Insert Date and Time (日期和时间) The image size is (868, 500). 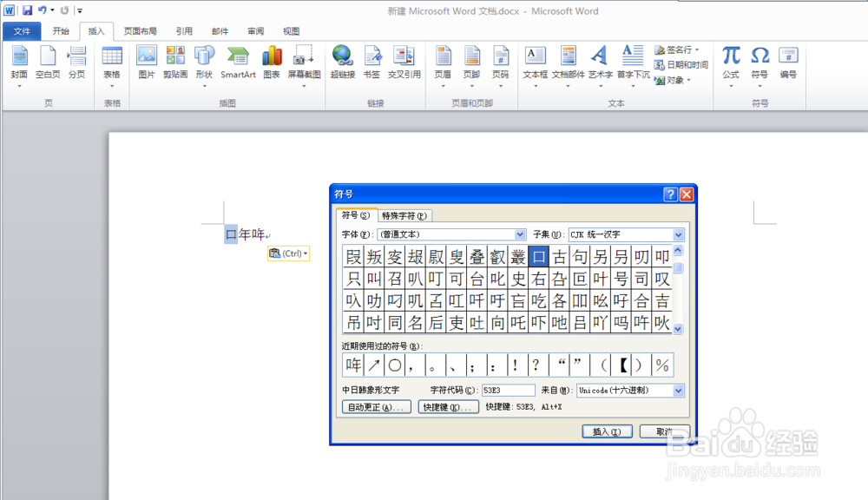(681, 65)
